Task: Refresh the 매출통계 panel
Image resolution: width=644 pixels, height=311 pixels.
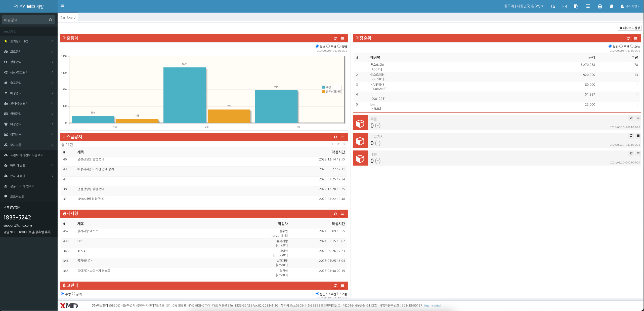Action: tap(335, 38)
